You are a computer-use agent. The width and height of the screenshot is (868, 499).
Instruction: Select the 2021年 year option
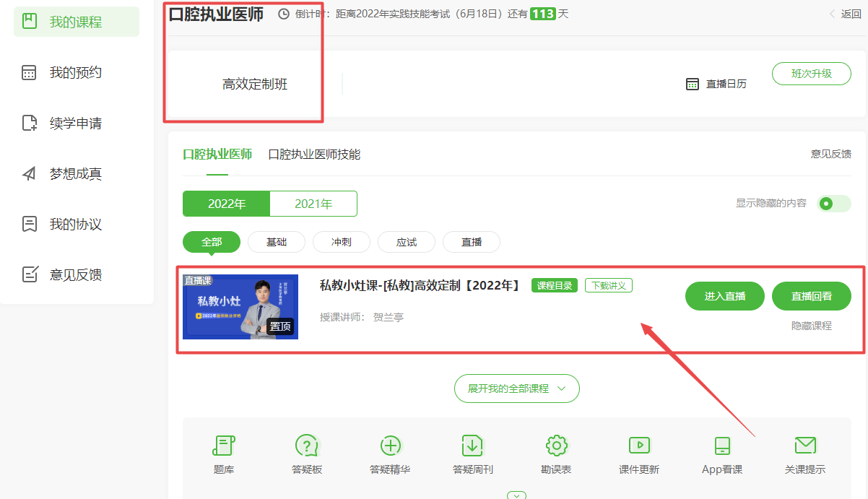[313, 204]
